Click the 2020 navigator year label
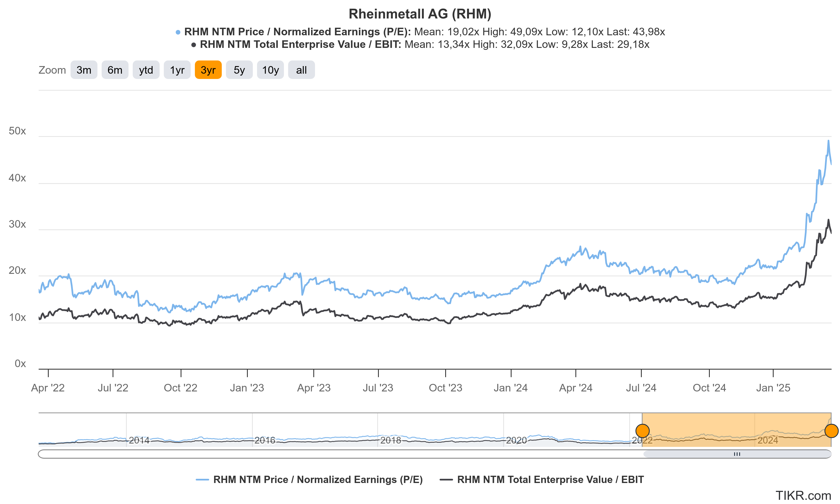The width and height of the screenshot is (840, 504). pyautogui.click(x=516, y=440)
